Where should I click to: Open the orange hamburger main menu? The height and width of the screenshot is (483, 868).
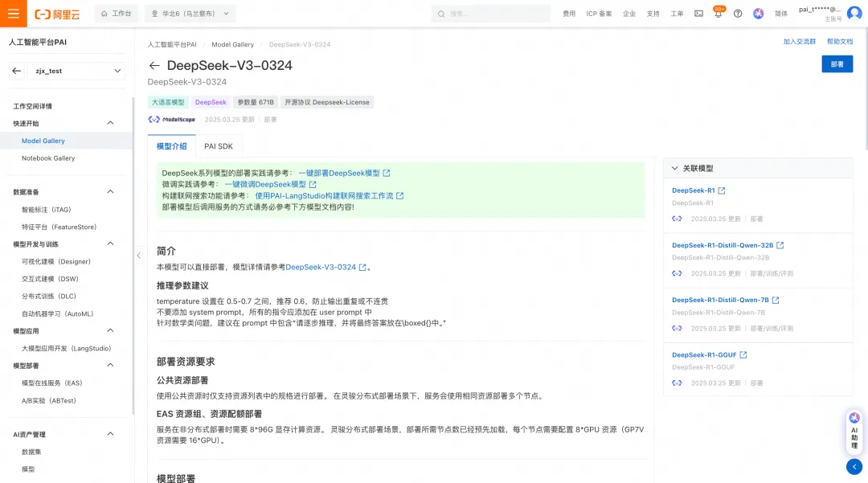click(14, 14)
